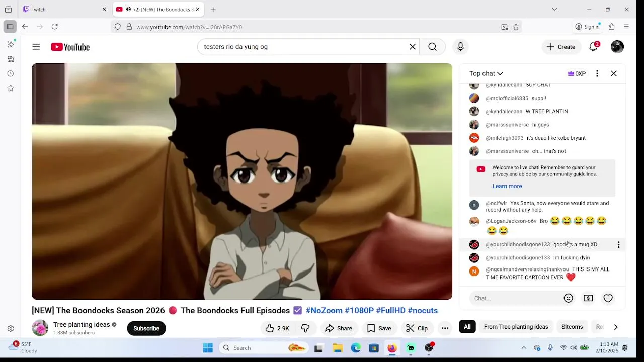Open the account avatar menu

617,47
